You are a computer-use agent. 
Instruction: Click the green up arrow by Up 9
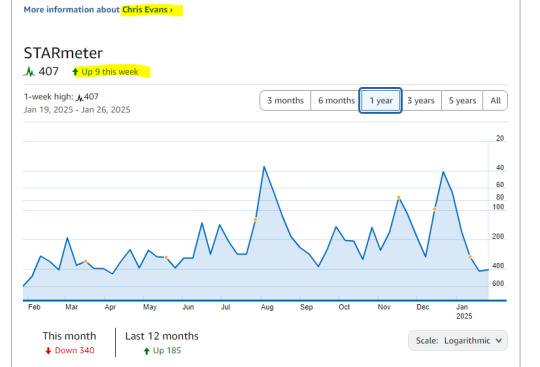(75, 72)
